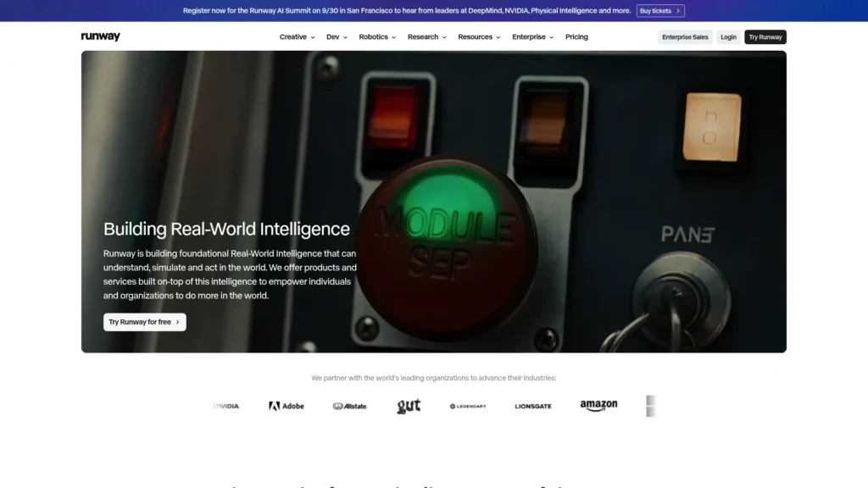The width and height of the screenshot is (868, 488).
Task: Click the partner organizations caption text
Action: point(433,378)
